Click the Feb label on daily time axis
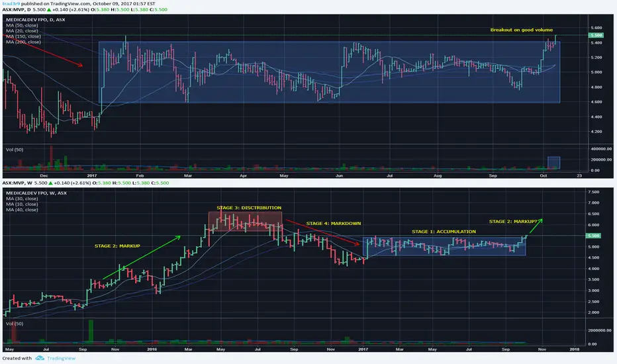The width and height of the screenshot is (617, 364). coord(140,176)
